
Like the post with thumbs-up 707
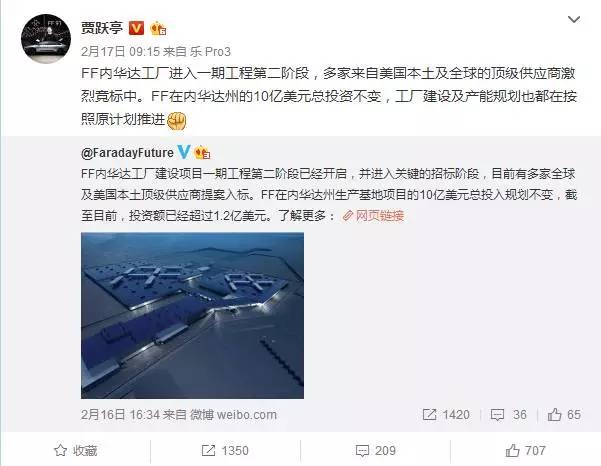click(525, 450)
